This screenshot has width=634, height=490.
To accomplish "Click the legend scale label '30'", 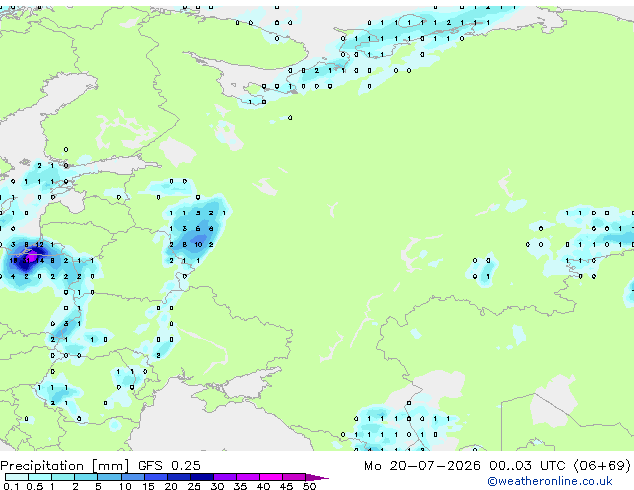I will coord(217,486).
